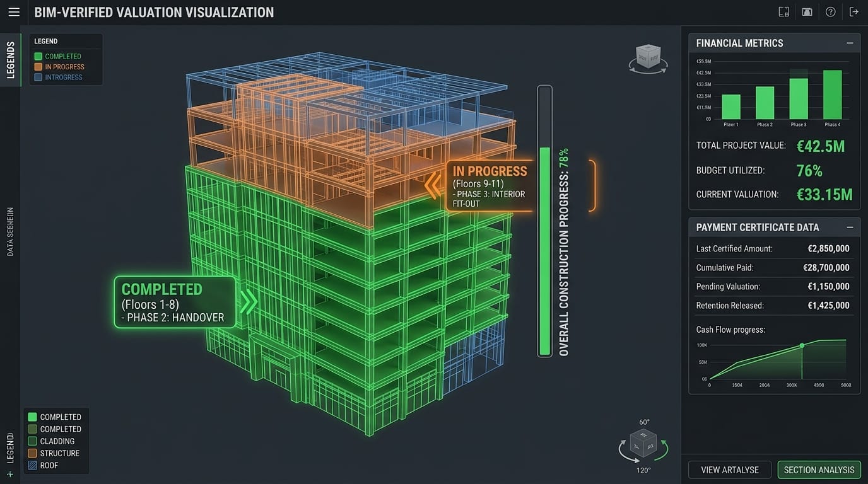
Task: Click the VIEW ARTALYSE button
Action: 730,470
